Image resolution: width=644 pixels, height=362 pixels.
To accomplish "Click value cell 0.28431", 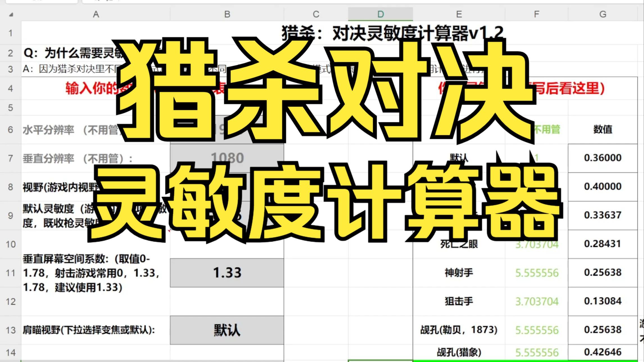I will [603, 244].
